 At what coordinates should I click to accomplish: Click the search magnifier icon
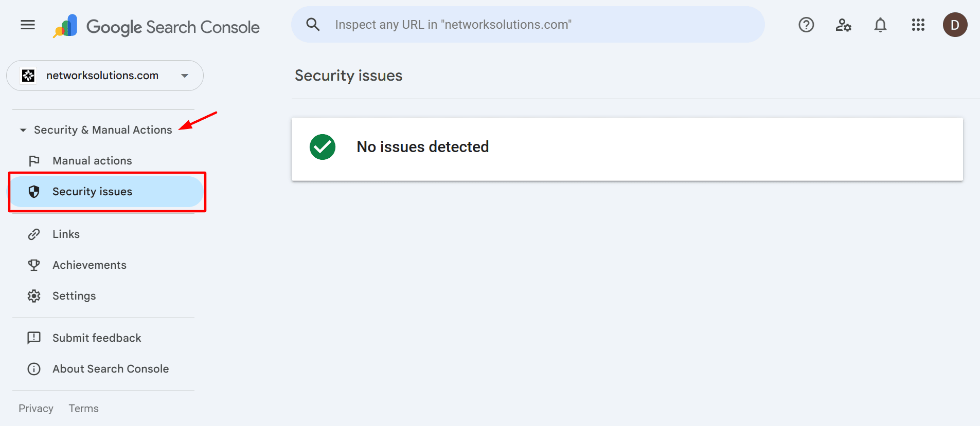click(313, 24)
